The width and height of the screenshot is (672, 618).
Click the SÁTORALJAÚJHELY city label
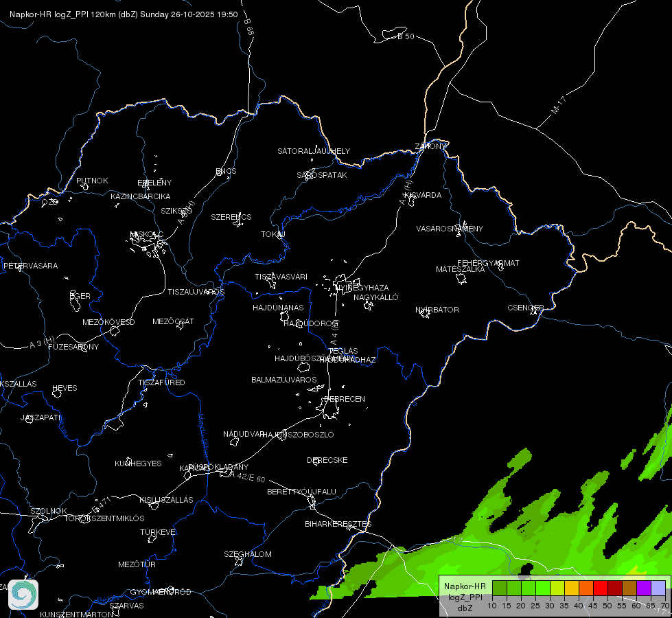(314, 151)
